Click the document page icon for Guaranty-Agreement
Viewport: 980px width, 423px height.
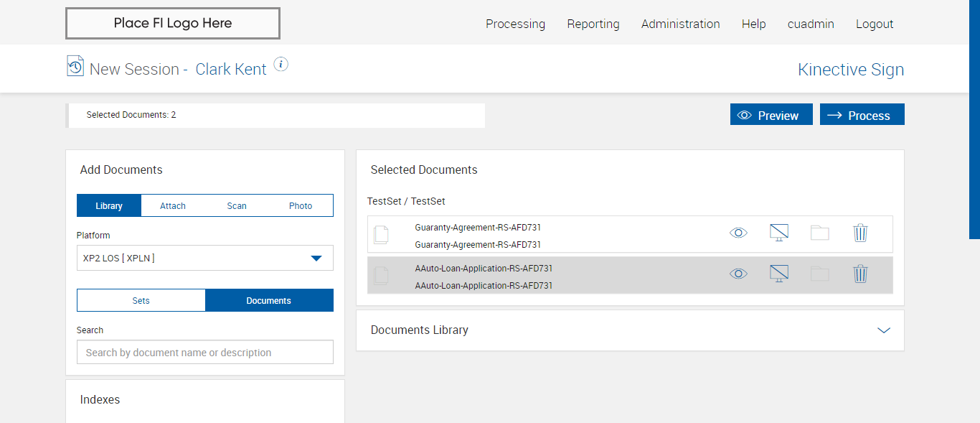tap(382, 234)
